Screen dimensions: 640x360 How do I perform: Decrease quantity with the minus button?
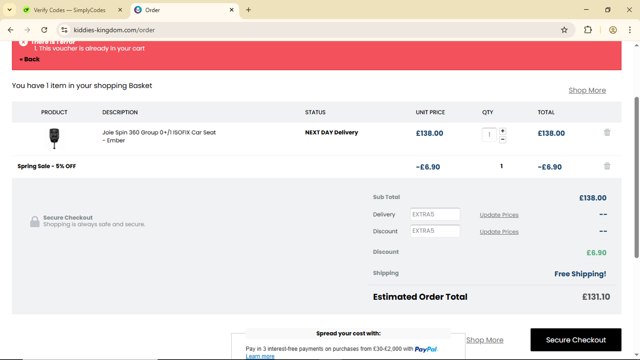click(x=502, y=140)
